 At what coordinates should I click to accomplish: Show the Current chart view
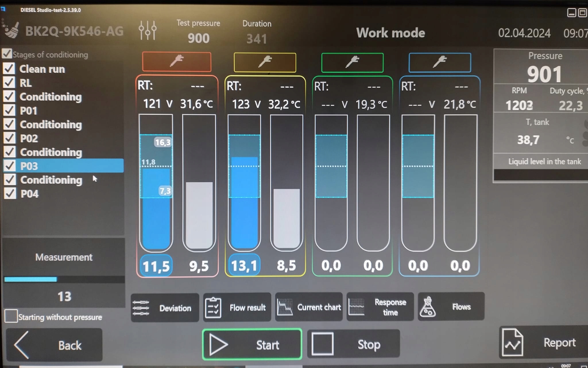(x=309, y=307)
